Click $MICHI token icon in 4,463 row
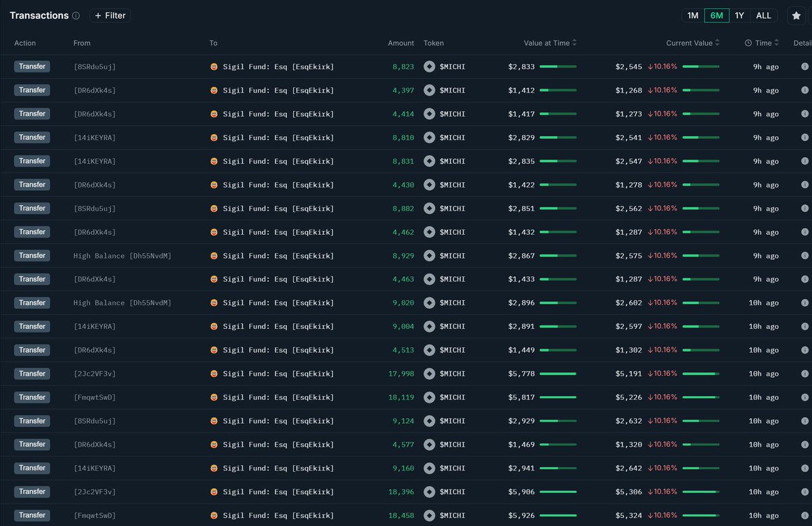Image resolution: width=812 pixels, height=526 pixels. click(429, 279)
